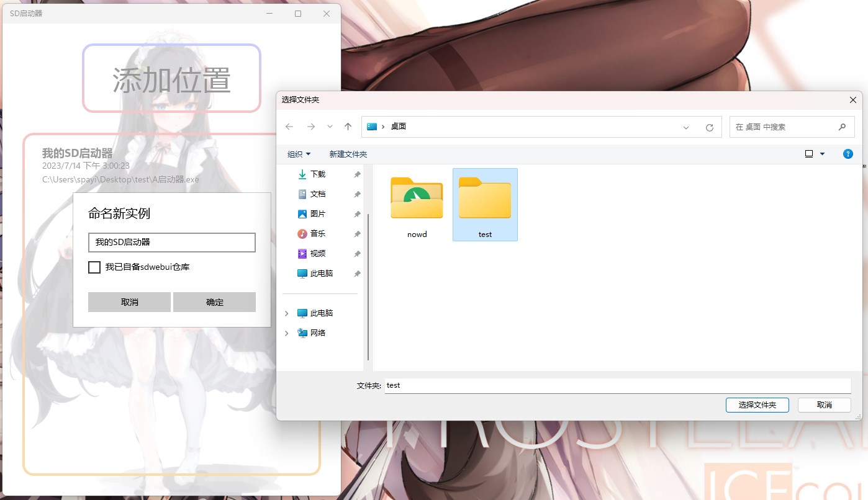Refresh the 桌面 folder view

pyautogui.click(x=710, y=127)
